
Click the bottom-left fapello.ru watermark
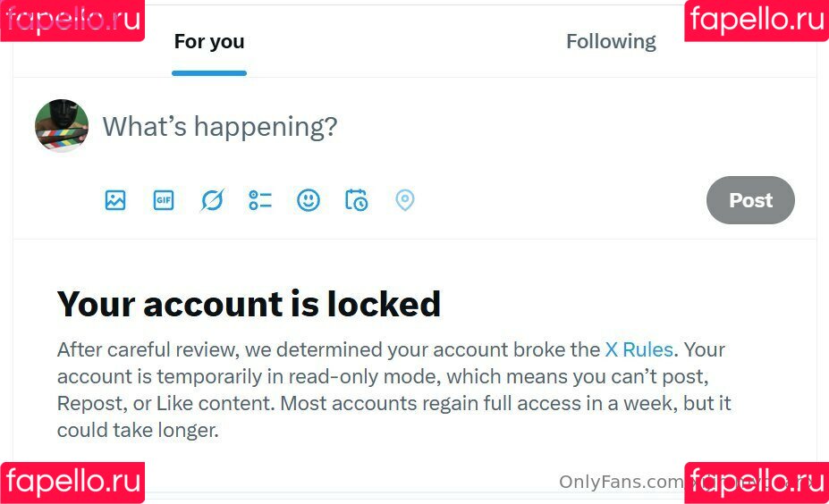pyautogui.click(x=72, y=483)
